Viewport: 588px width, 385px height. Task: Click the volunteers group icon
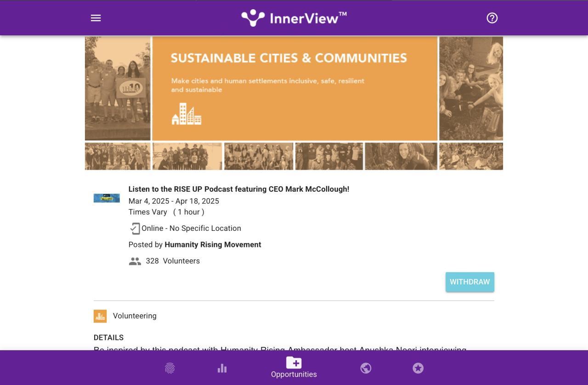coord(135,261)
